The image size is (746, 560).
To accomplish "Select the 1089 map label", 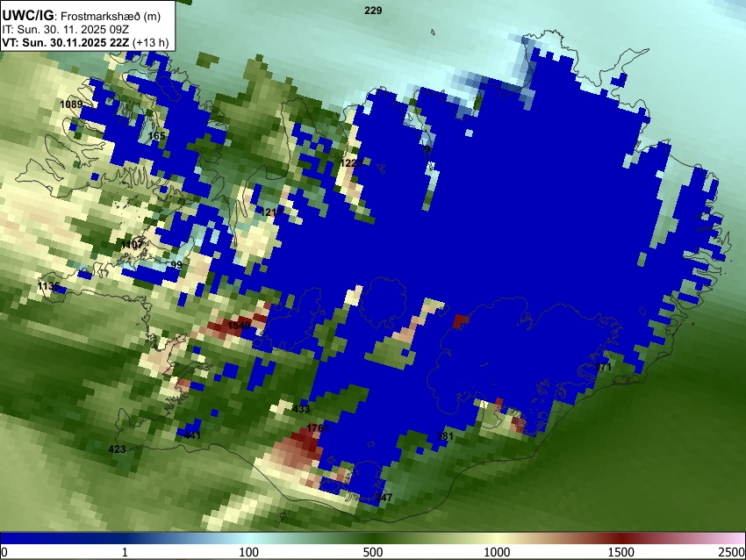I will tap(71, 104).
